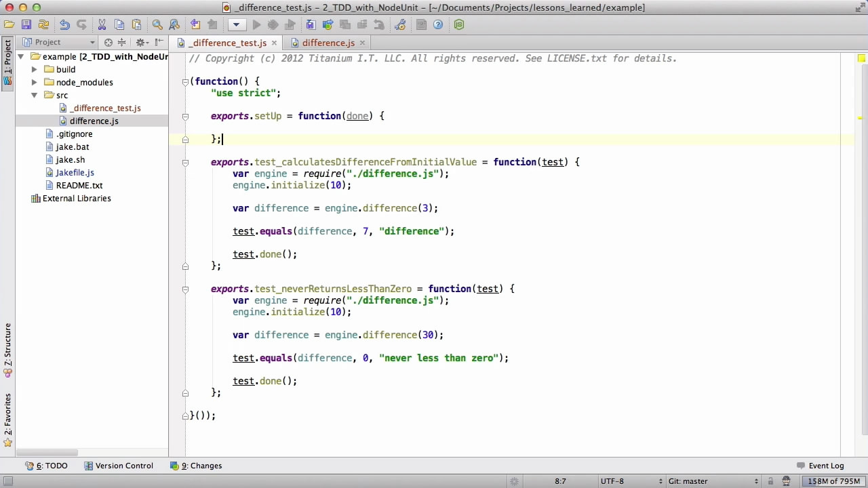Collapse the src folder
Screen dimensions: 868x488
tap(34, 95)
